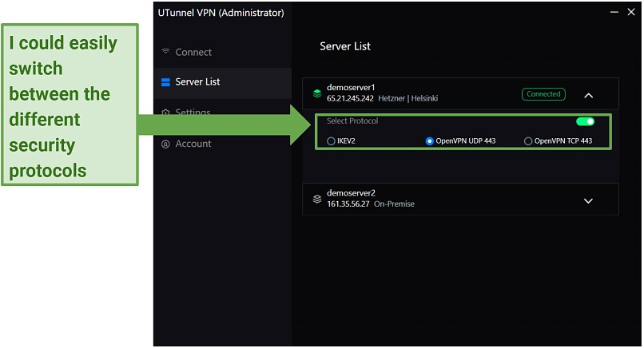Image resolution: width=644 pixels, height=348 pixels.
Task: Turn off the Select Protocol toggle
Action: pos(585,121)
